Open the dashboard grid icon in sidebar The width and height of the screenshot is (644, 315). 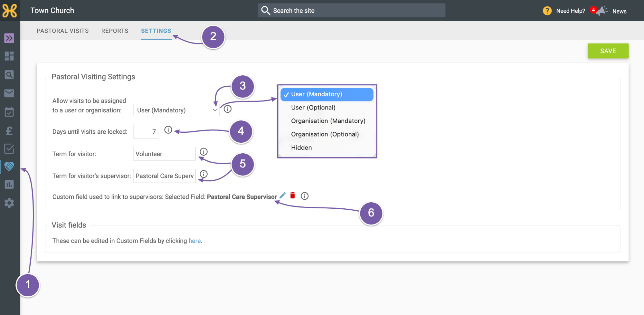click(9, 56)
